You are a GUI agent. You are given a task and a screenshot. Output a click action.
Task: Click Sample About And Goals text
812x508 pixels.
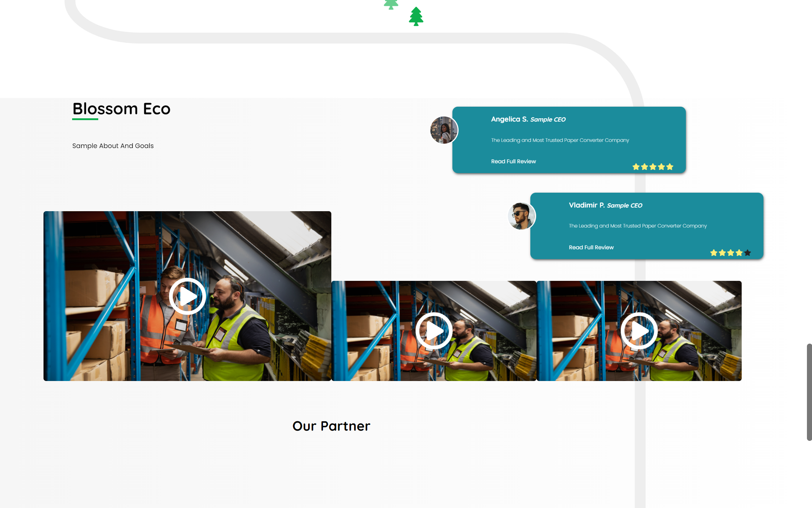[113, 146]
